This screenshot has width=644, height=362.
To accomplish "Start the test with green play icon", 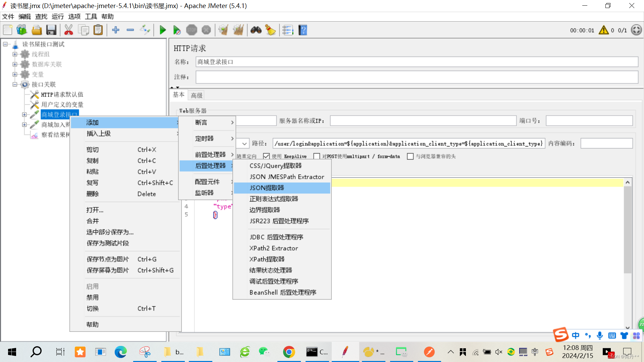I will [x=163, y=30].
